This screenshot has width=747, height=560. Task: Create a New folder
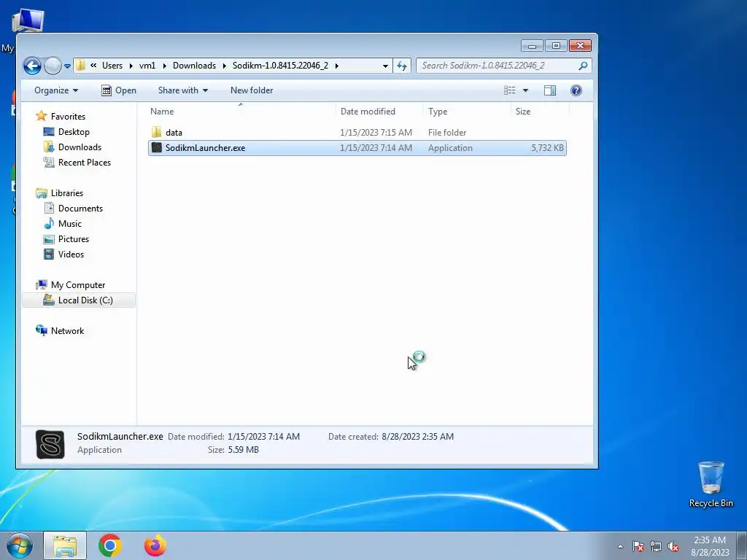pos(252,90)
